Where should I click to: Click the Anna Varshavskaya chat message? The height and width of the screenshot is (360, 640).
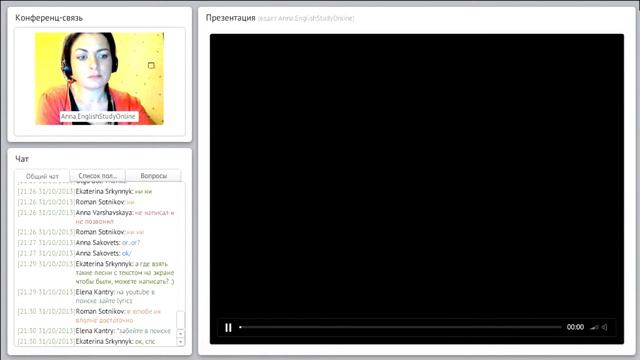pos(96,217)
